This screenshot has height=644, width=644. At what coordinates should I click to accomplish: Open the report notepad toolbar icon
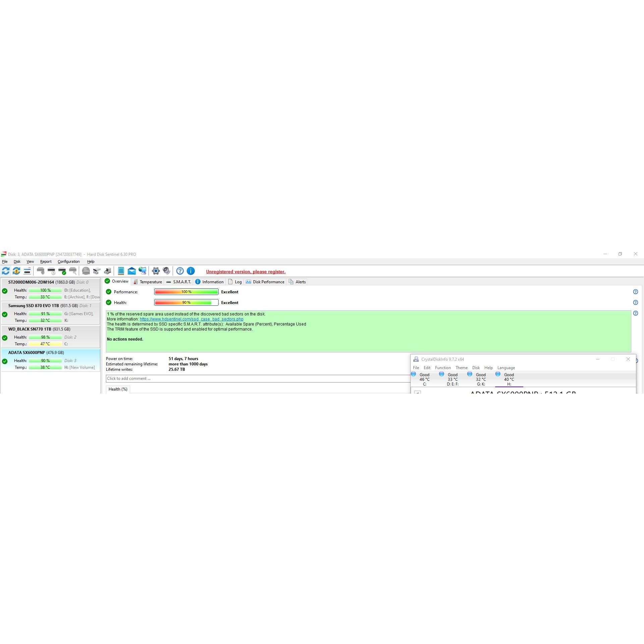tap(121, 271)
